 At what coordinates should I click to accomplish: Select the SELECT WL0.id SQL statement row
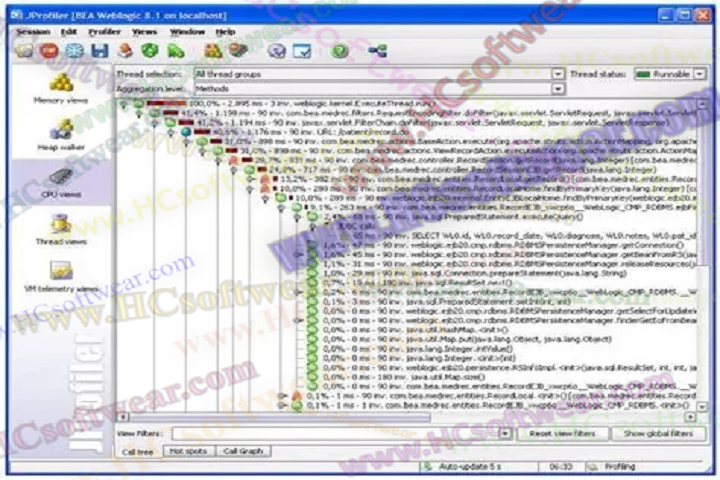[x=518, y=236]
